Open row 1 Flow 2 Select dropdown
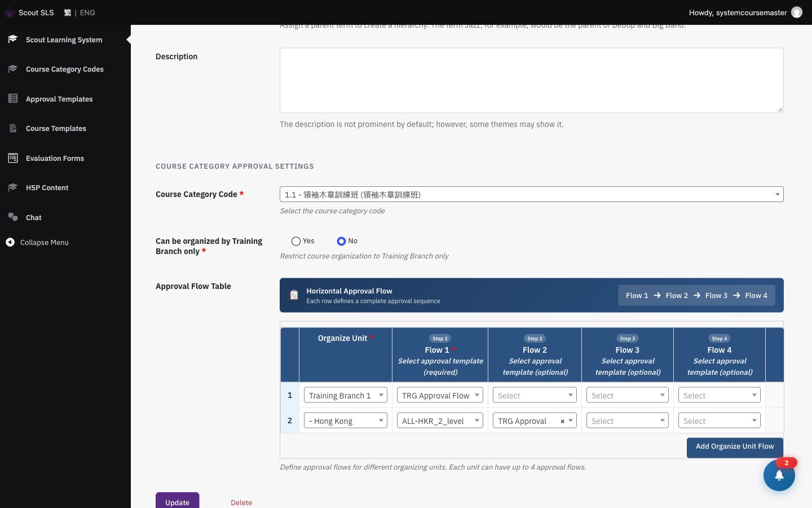Screen dimensions: 812x508 point(535,395)
